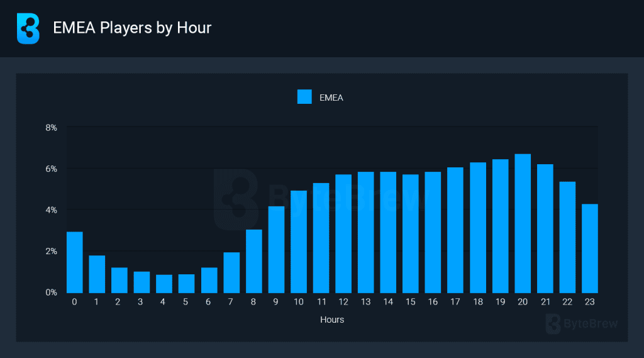
Task: Click the bar for hour 23
Action: pyautogui.click(x=590, y=249)
